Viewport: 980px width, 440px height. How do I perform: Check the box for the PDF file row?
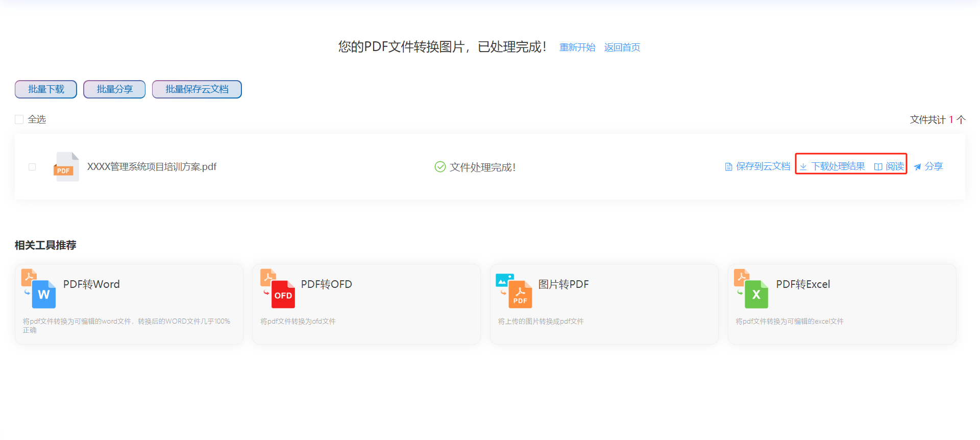point(32,167)
